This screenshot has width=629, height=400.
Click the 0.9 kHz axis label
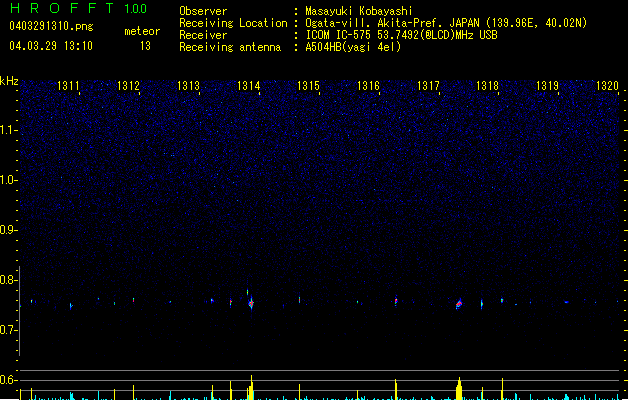(x=9, y=230)
